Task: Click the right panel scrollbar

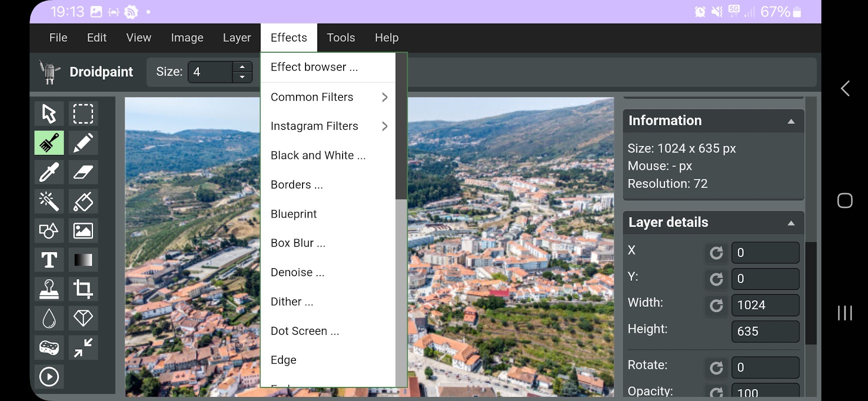Action: pyautogui.click(x=811, y=293)
